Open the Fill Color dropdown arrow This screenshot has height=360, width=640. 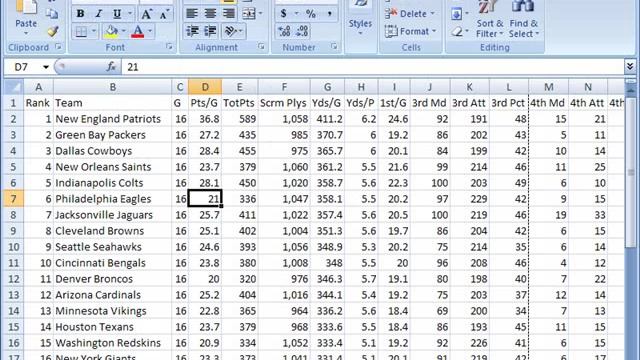tap(123, 31)
